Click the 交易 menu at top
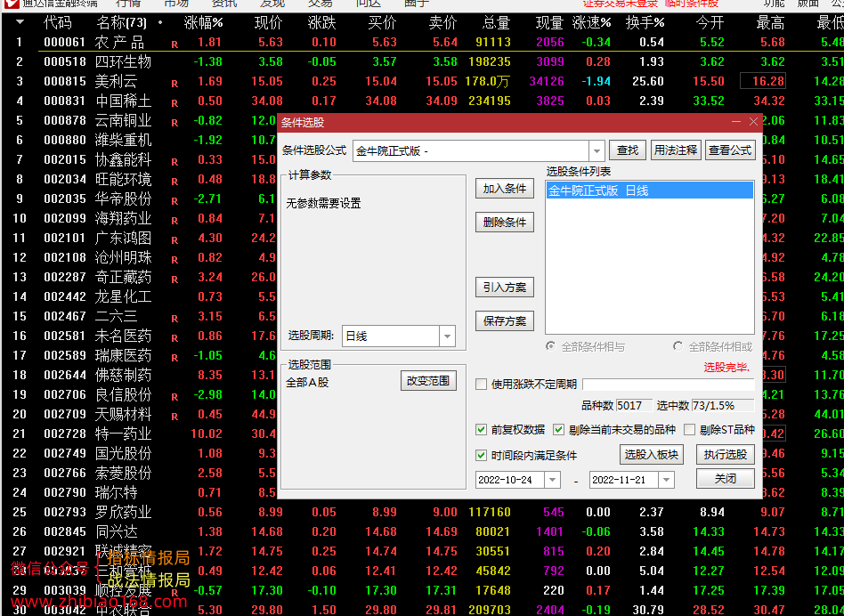 tap(321, 4)
